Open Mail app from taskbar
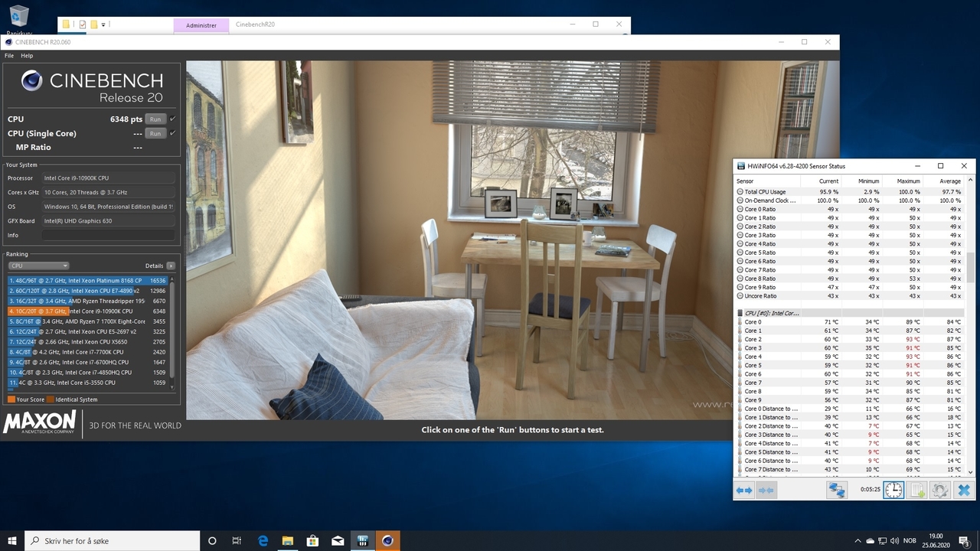This screenshot has width=980, height=551. (x=338, y=540)
